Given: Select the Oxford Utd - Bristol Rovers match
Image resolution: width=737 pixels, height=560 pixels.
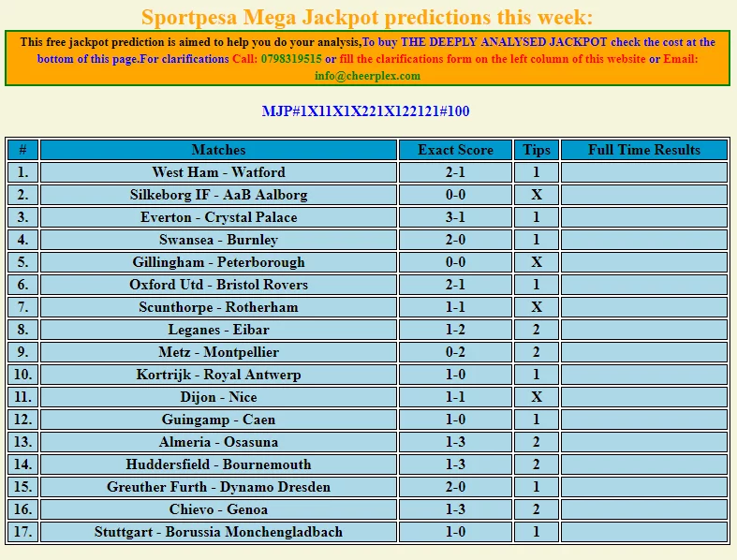Looking at the screenshot, I should coord(218,285).
